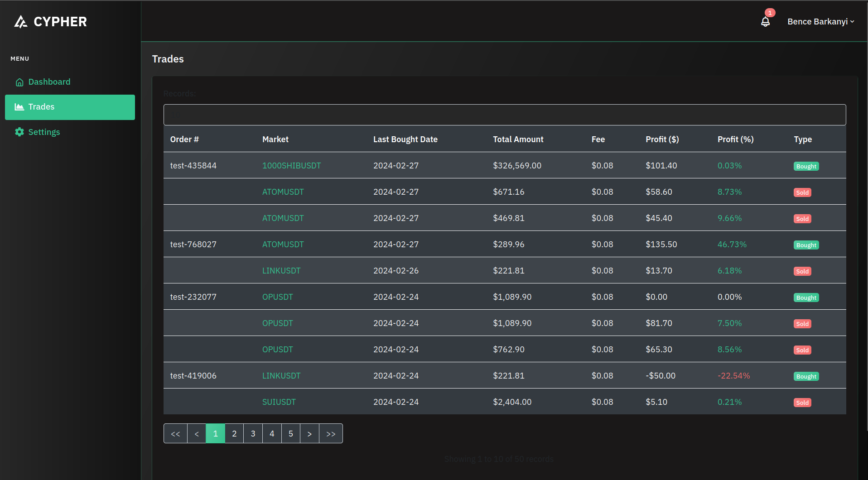Open ATOMUSDT link with $469.81 amount
868x480 pixels.
point(283,218)
